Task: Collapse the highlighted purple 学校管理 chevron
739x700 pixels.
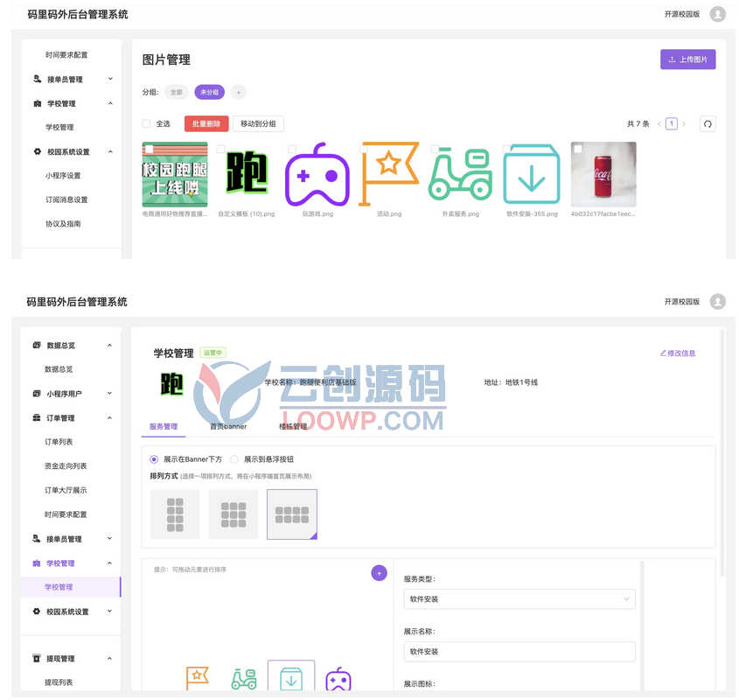Action: click(x=109, y=563)
